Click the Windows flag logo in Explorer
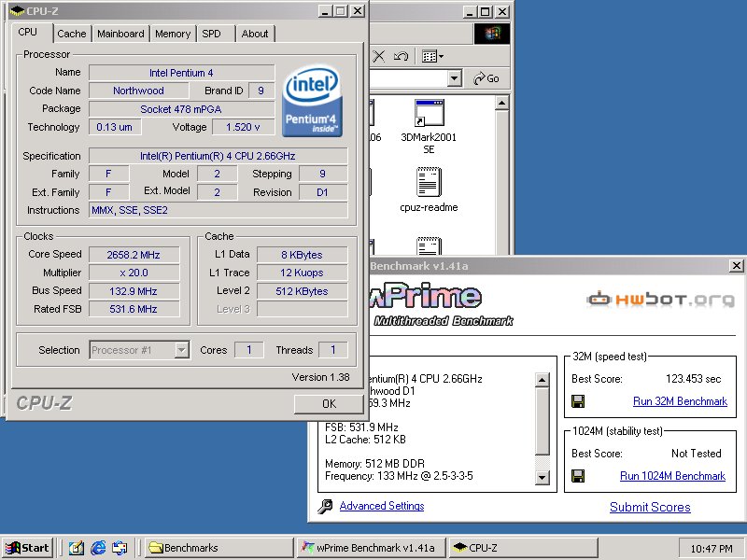Viewport: 747px width, 560px height. pyautogui.click(x=492, y=34)
